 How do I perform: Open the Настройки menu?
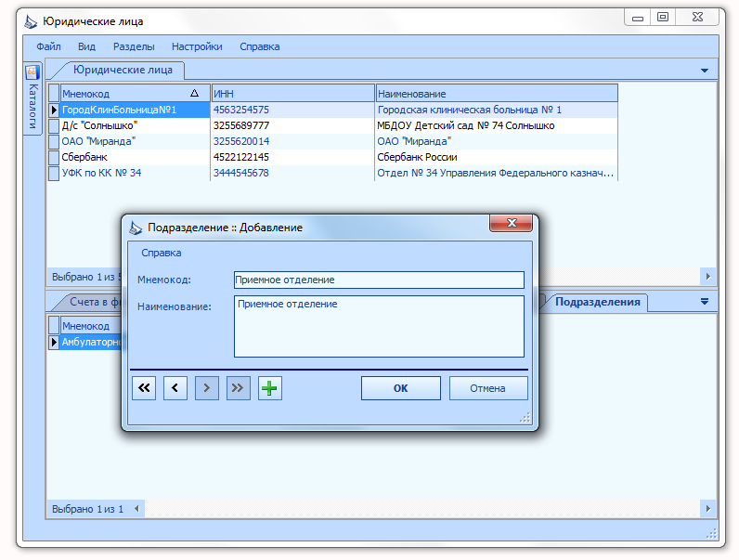click(197, 46)
